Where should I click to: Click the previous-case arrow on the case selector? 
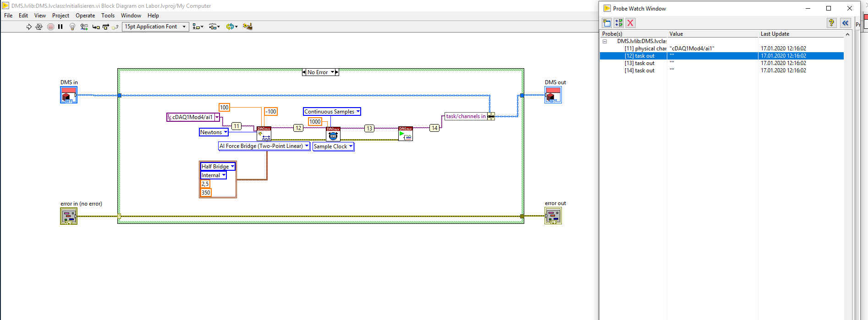304,72
